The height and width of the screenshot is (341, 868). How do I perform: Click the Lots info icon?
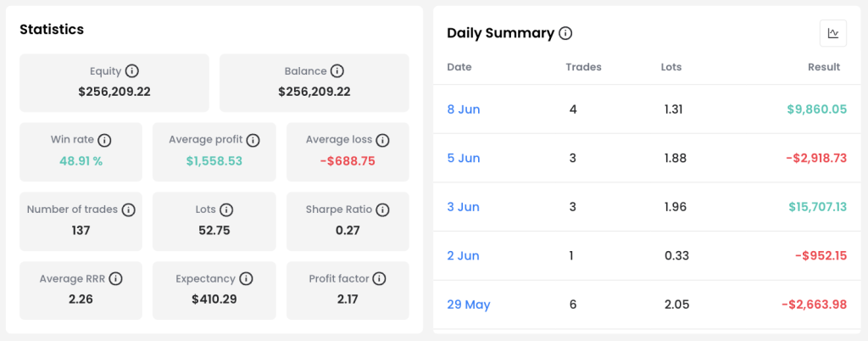(x=225, y=210)
